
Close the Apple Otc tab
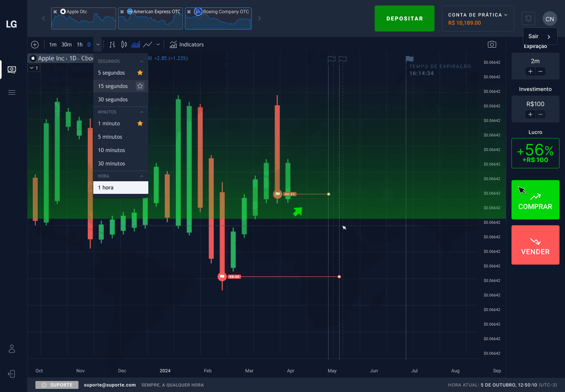(55, 12)
